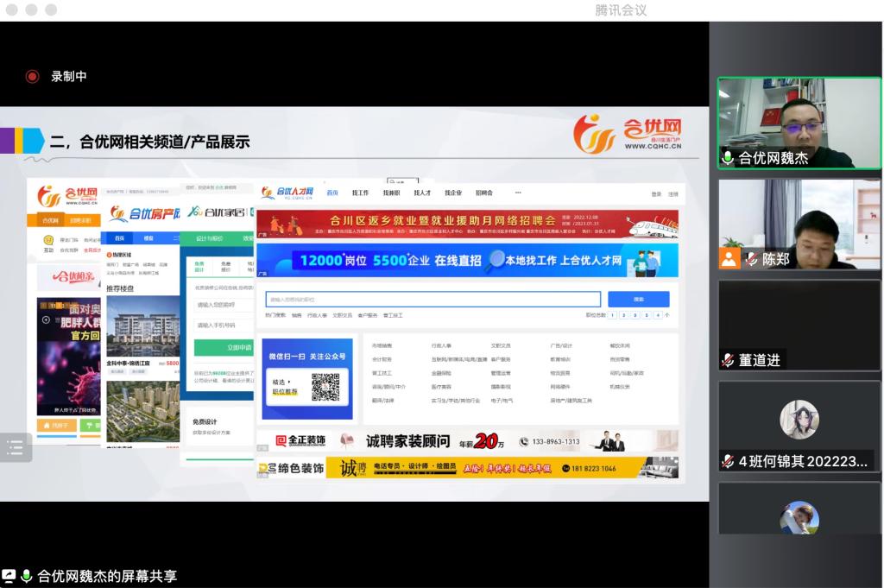884x588 pixels.
Task: Click 全正装饰 logo in ad banner
Action: (300, 440)
